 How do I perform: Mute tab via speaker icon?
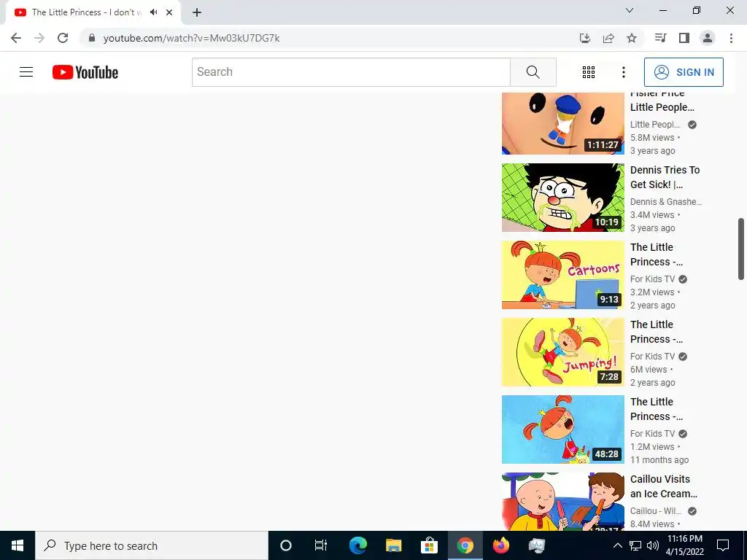click(x=153, y=12)
